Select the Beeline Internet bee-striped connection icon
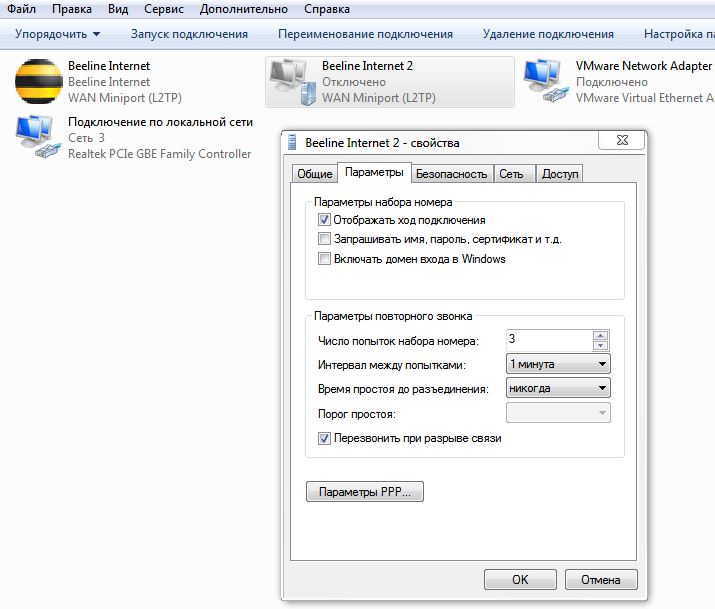Image resolution: width=715 pixels, height=609 pixels. point(39,82)
